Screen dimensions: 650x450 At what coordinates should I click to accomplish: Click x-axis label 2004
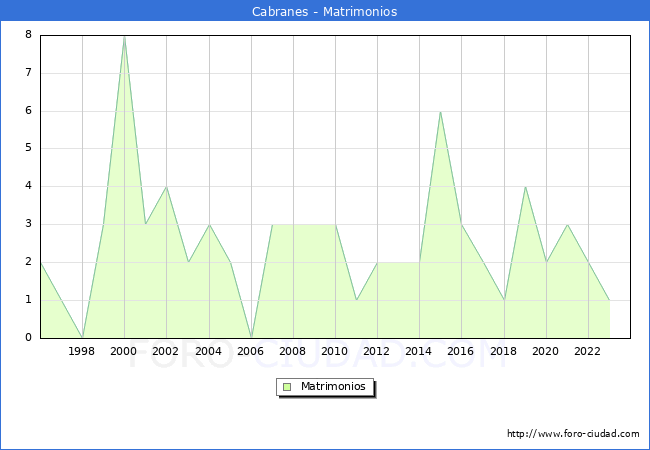[209, 351]
